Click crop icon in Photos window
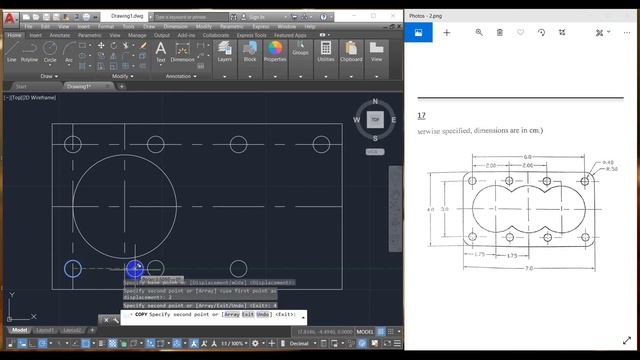Screen dimensions: 640x360 click(x=562, y=33)
